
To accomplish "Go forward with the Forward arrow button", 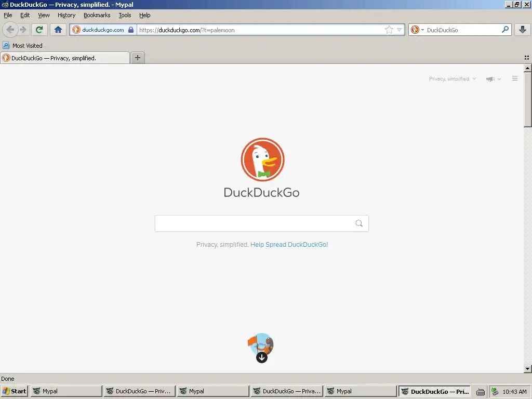I will (x=23, y=30).
